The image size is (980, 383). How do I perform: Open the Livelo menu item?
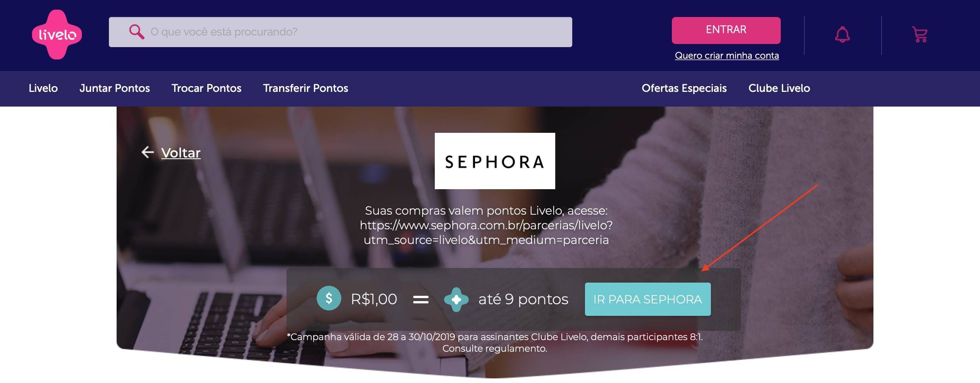43,88
